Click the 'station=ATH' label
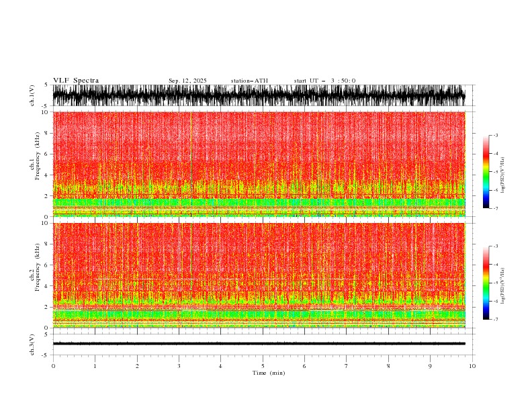Screen dimensions: 532x411 [x=249, y=81]
